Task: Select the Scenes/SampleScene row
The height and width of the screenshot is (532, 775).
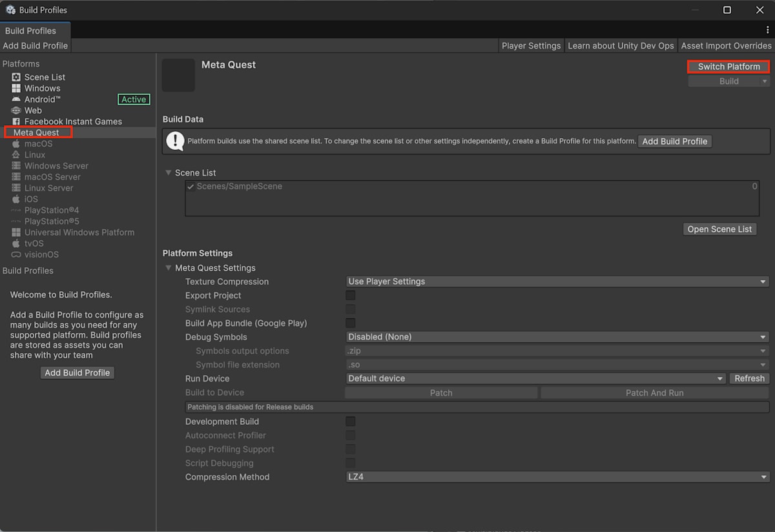Action: pyautogui.click(x=471, y=187)
